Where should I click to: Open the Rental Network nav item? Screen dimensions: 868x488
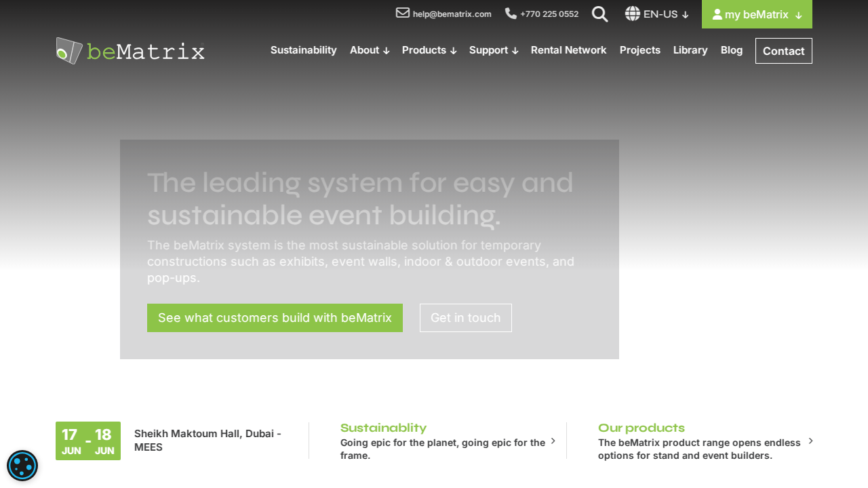click(568, 50)
